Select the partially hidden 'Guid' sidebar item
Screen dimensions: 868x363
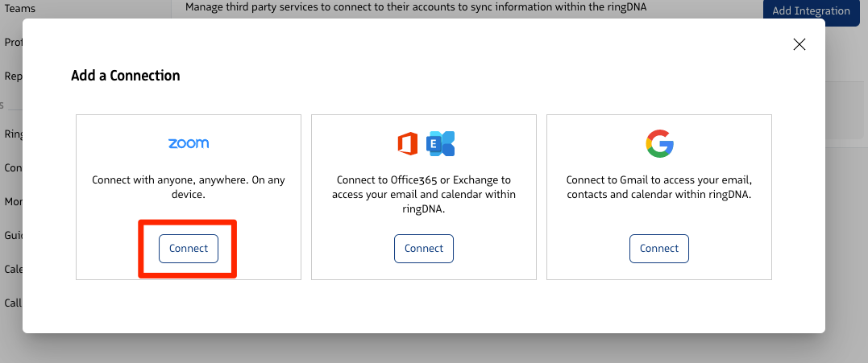[x=13, y=236]
